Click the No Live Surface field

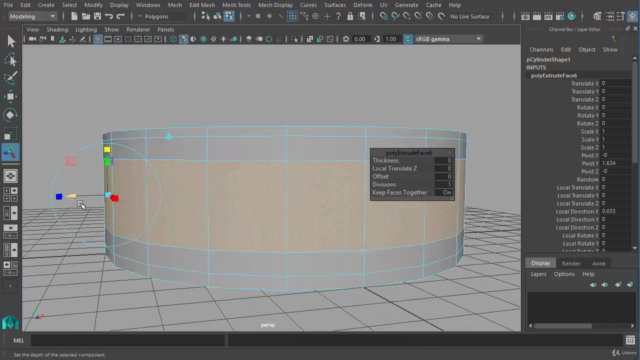(x=473, y=16)
